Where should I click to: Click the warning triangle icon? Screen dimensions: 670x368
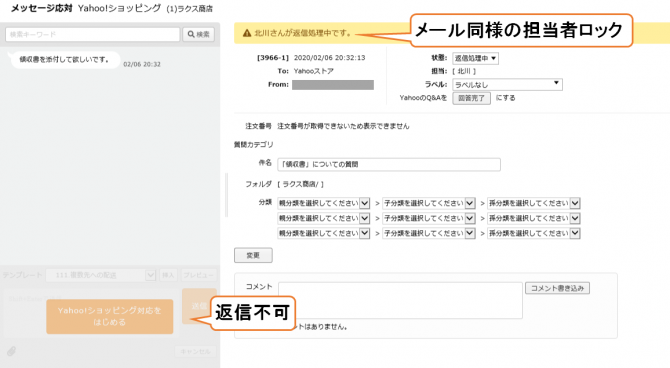(247, 33)
